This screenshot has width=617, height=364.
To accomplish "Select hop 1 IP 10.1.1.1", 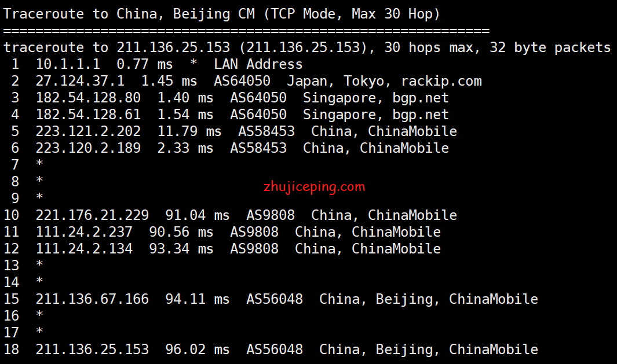I will 68,64.
